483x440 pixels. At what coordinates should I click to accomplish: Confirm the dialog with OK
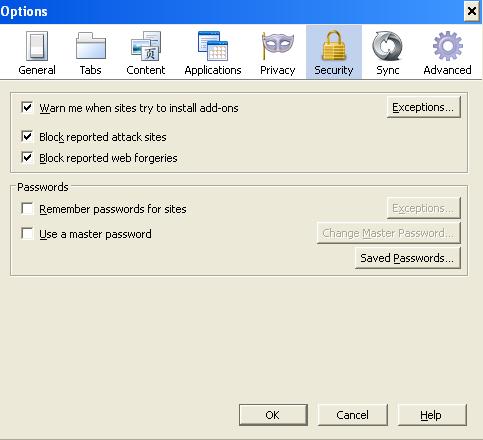[273, 415]
